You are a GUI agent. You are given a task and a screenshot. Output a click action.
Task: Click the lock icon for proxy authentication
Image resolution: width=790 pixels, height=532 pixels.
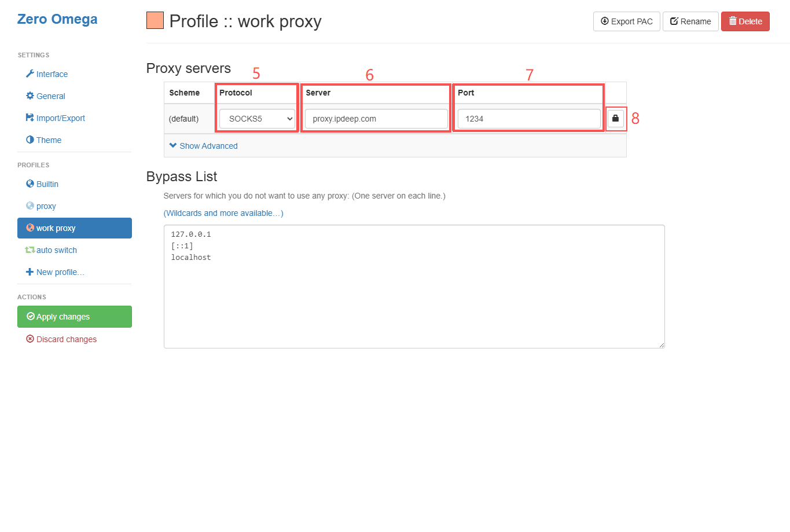tap(615, 119)
